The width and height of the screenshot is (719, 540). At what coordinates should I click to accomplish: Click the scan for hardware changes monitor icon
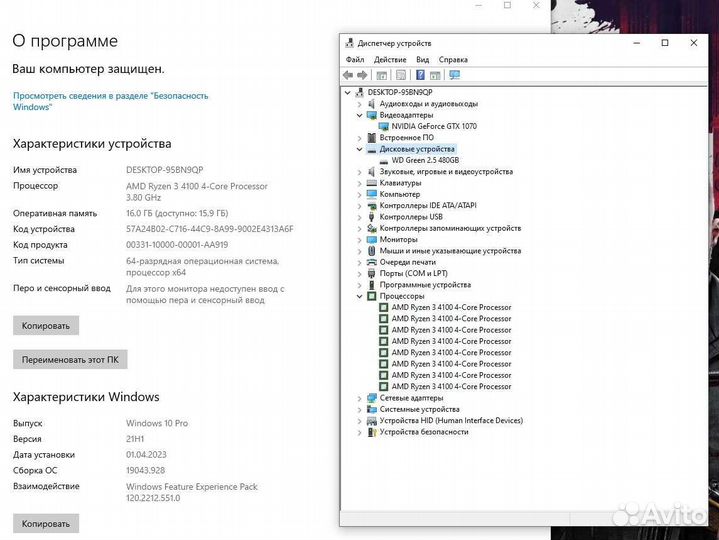[x=454, y=75]
